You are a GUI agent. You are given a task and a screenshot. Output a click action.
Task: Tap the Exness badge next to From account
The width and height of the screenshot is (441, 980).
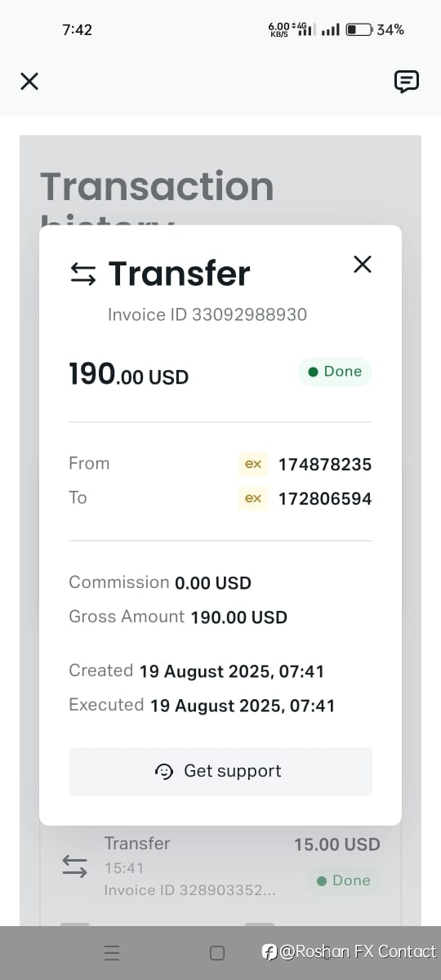point(253,464)
